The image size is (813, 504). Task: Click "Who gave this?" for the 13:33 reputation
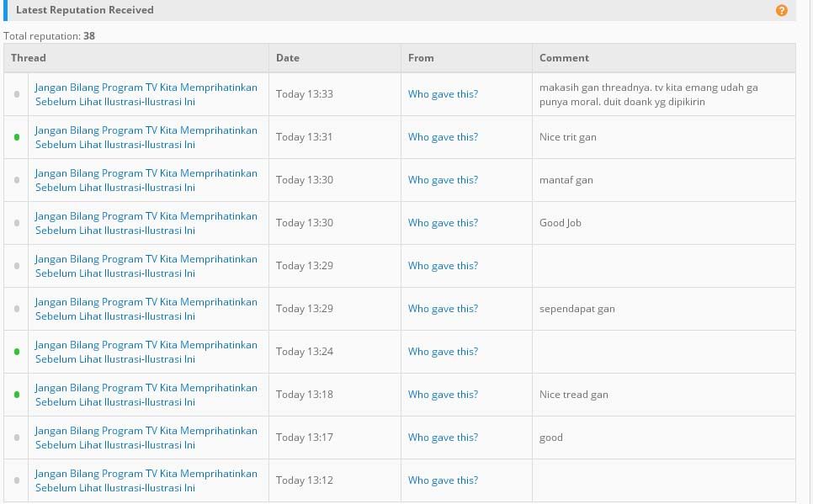(443, 94)
